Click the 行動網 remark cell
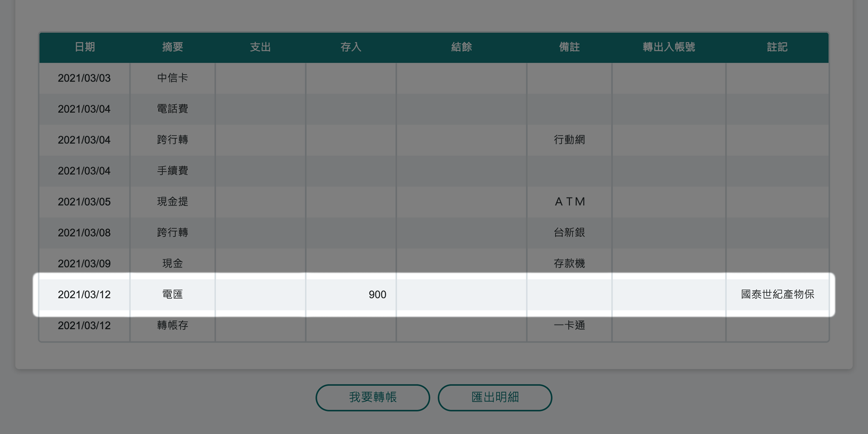868x434 pixels. pyautogui.click(x=570, y=140)
